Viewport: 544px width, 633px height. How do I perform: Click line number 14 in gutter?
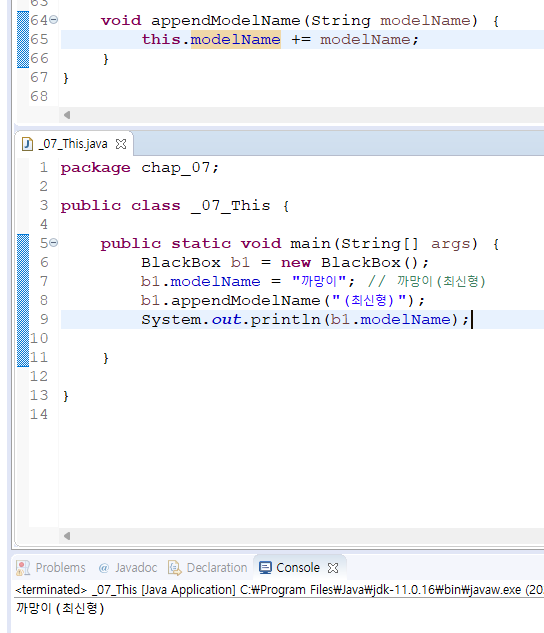coord(39,414)
